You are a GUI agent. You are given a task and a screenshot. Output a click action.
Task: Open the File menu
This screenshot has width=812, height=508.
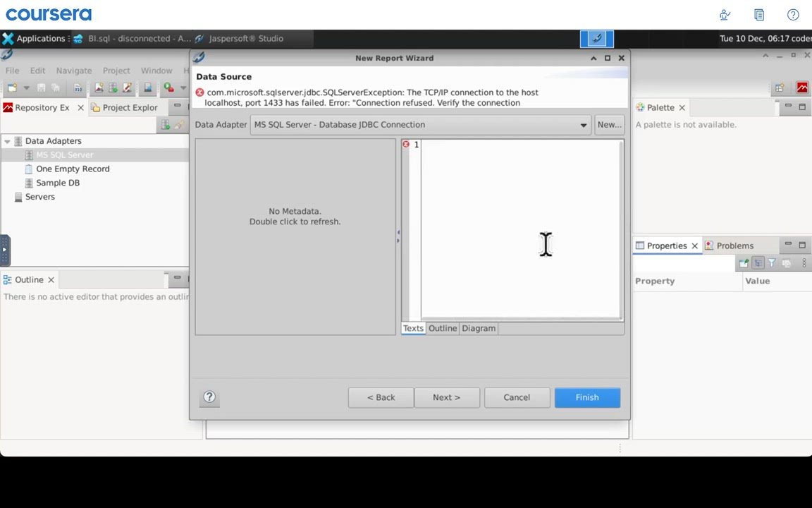click(x=12, y=71)
